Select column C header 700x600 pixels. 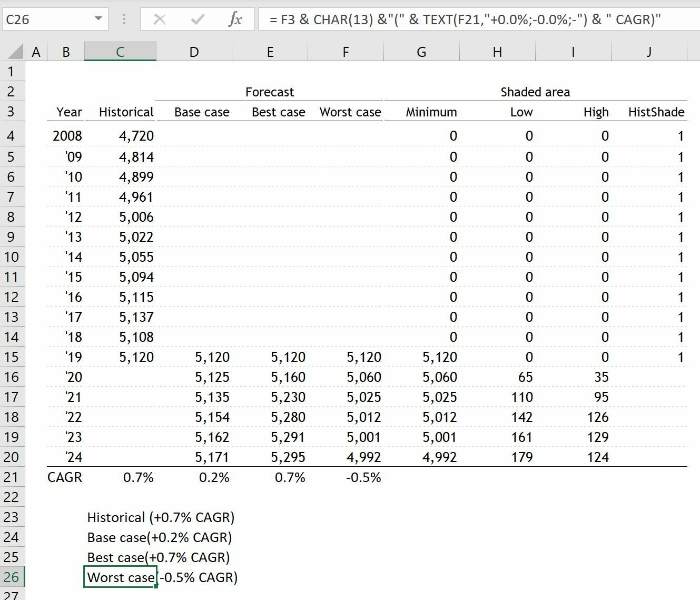tap(120, 51)
